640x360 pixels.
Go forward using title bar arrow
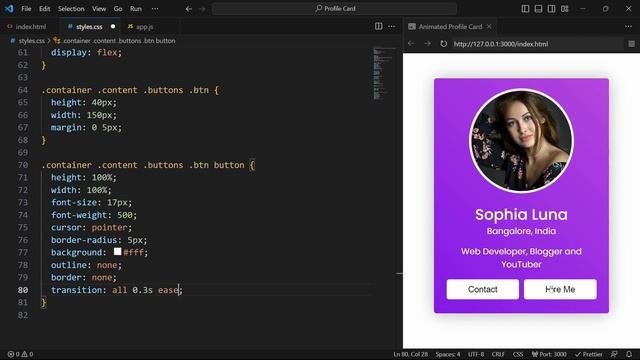point(202,9)
